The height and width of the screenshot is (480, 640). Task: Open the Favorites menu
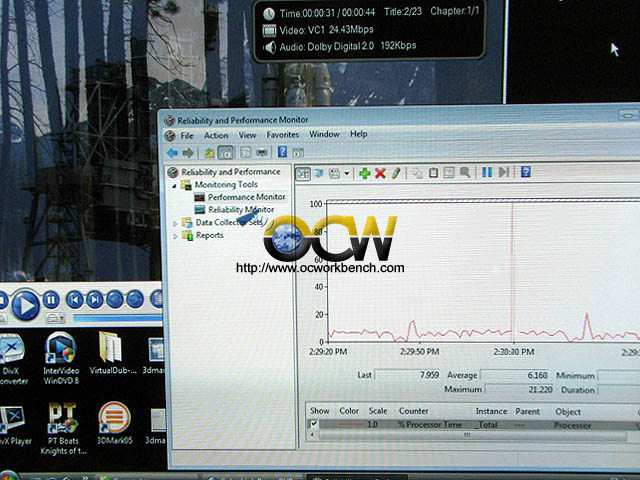coord(282,135)
